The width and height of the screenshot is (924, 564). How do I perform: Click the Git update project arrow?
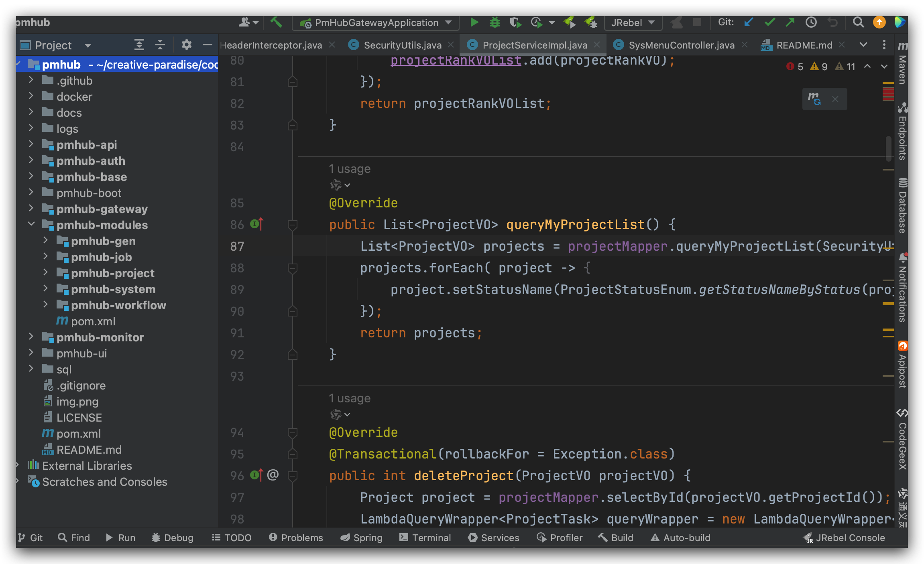point(749,22)
